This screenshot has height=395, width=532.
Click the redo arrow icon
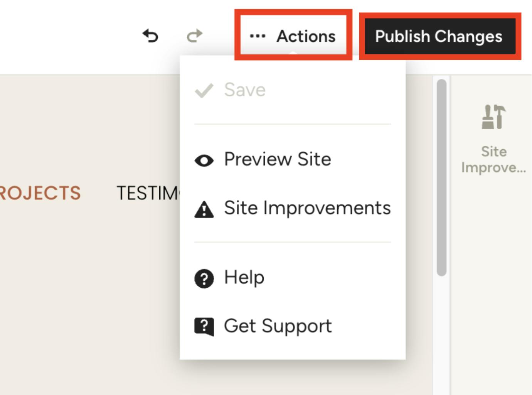click(x=195, y=36)
